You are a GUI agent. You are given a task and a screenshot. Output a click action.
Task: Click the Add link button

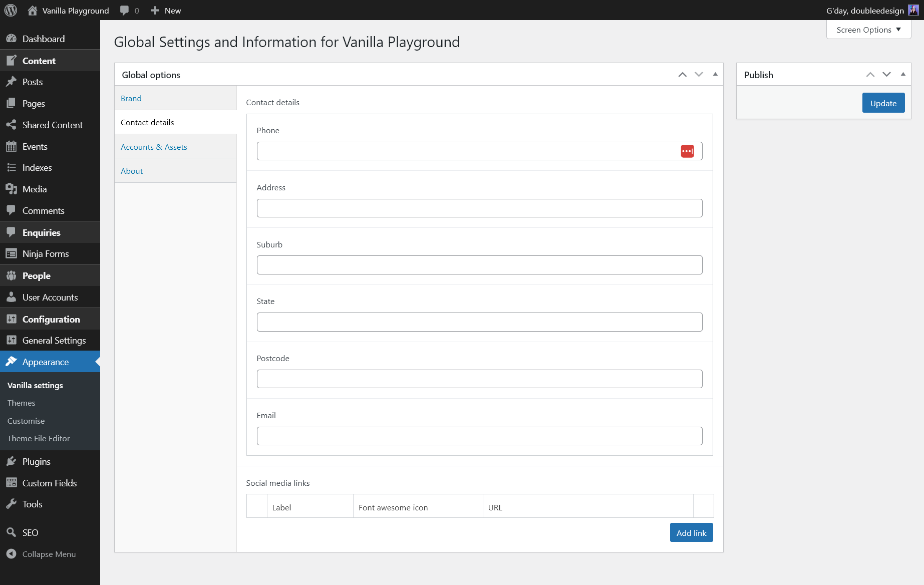(691, 533)
